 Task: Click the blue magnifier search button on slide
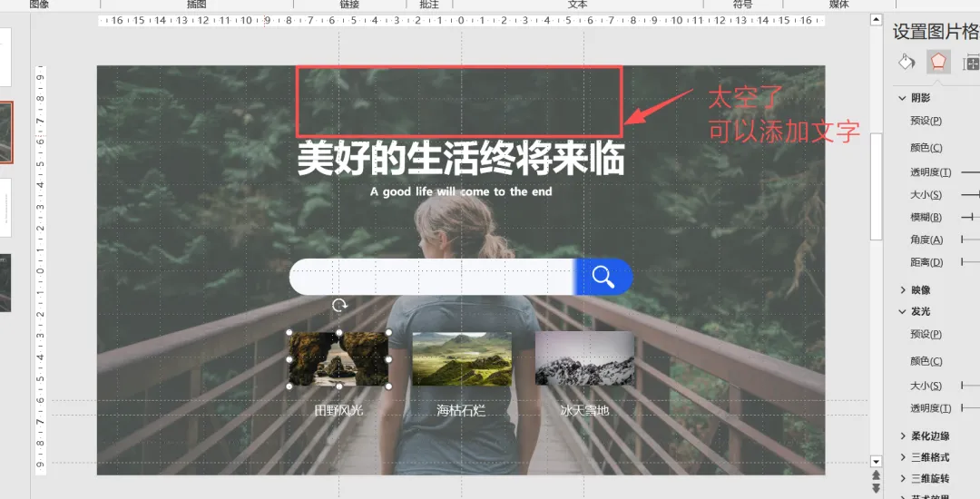[603, 276]
